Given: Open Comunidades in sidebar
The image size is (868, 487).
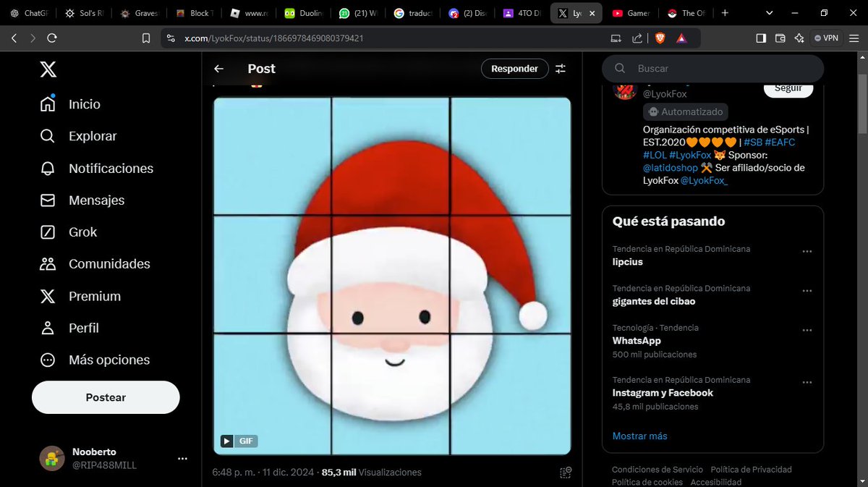Looking at the screenshot, I should pos(95,264).
